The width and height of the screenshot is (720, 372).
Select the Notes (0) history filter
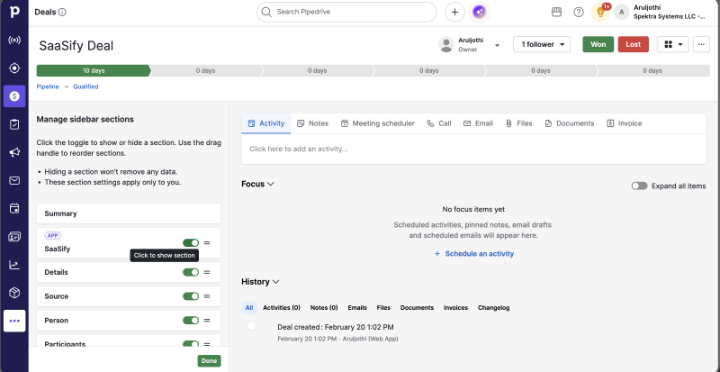(324, 308)
